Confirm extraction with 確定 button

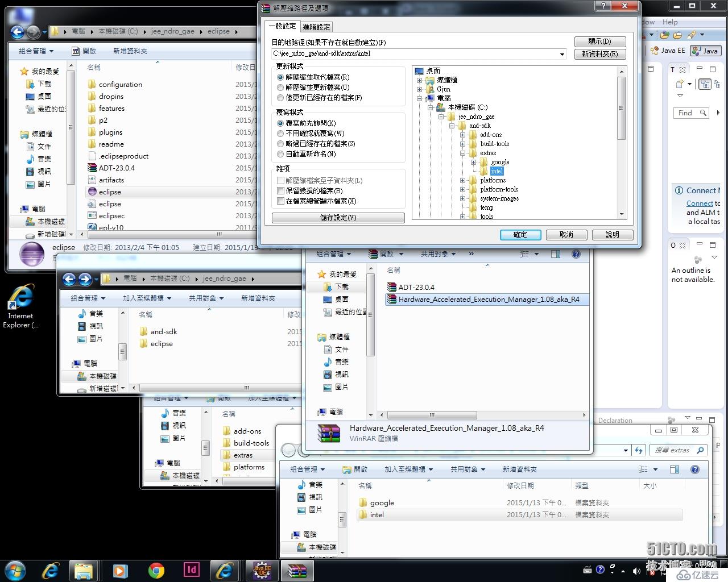pyautogui.click(x=520, y=235)
